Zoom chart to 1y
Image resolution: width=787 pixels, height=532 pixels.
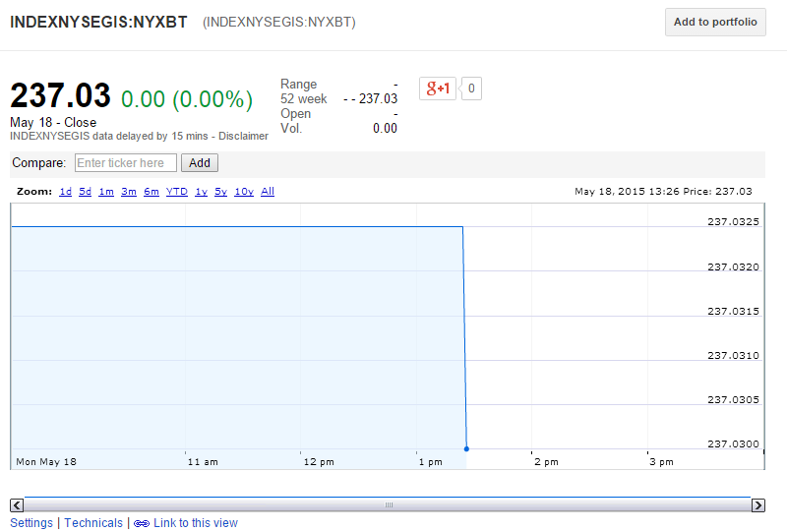click(x=201, y=192)
